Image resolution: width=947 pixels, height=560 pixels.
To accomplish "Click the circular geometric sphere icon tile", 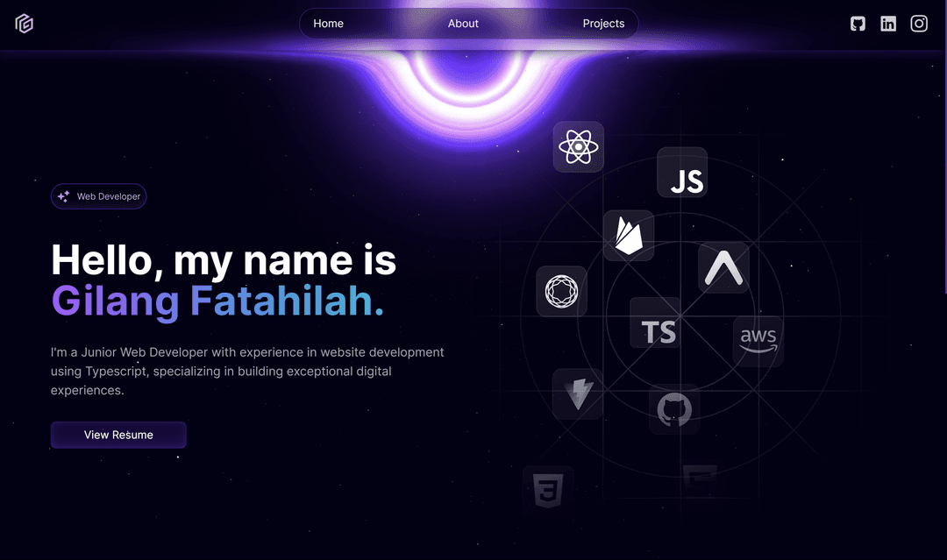I will point(562,291).
